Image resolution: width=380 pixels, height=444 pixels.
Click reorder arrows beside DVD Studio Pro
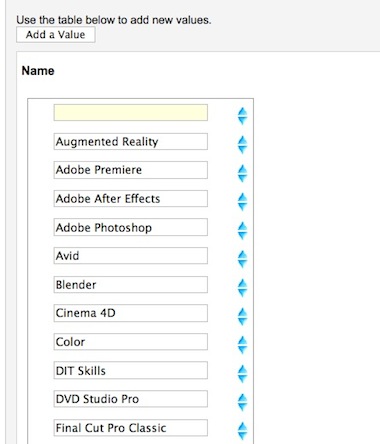point(242,402)
